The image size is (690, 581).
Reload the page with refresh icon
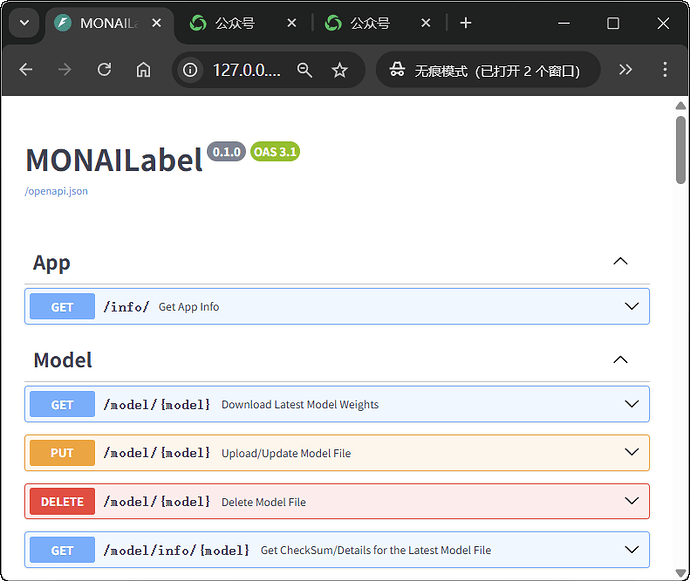(104, 70)
